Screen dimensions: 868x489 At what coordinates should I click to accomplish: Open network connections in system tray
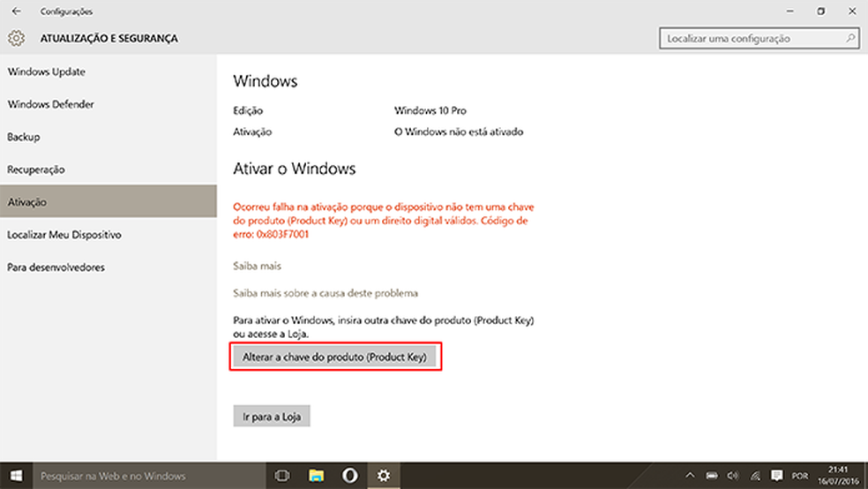point(755,476)
